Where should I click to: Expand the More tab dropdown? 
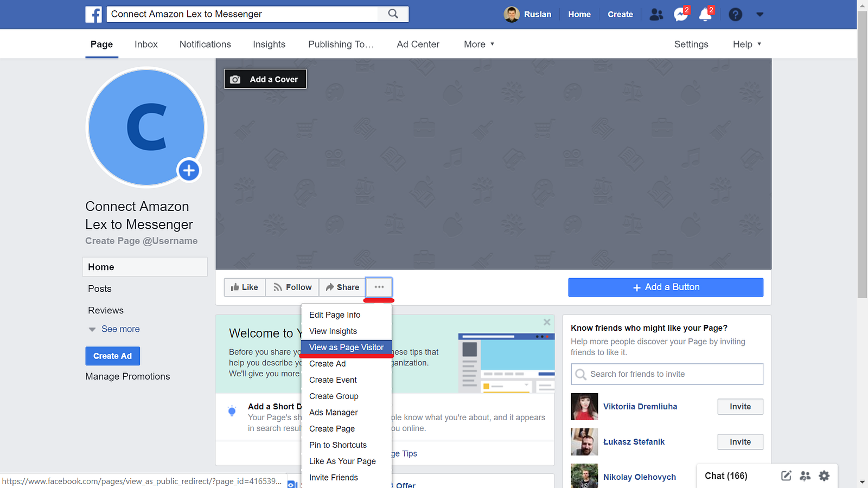[x=479, y=44]
